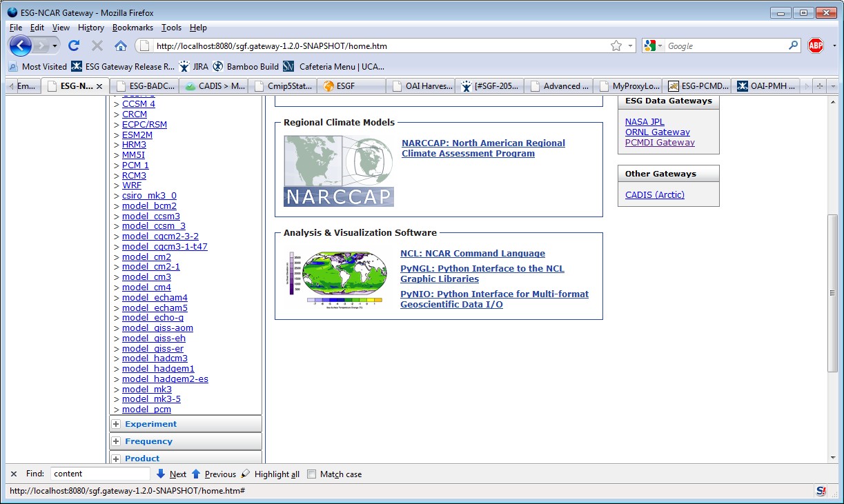
Task: Enable the Match case checkbox
Action: pyautogui.click(x=312, y=474)
